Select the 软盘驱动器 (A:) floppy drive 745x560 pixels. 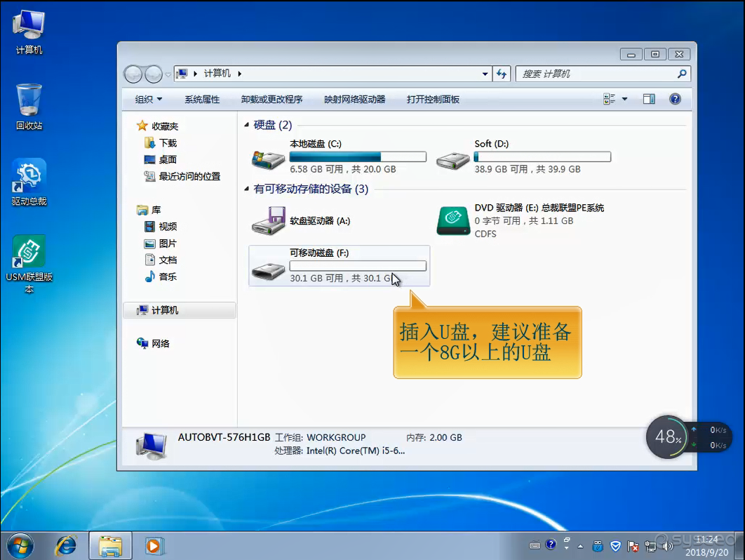301,220
